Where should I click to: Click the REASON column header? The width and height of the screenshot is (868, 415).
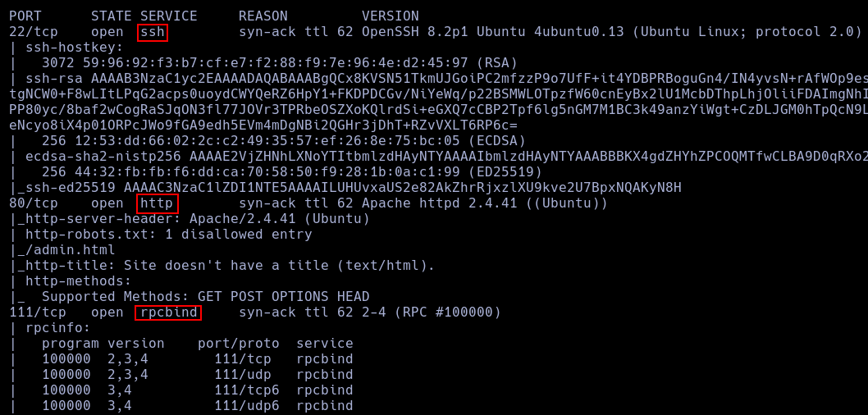[x=263, y=16]
